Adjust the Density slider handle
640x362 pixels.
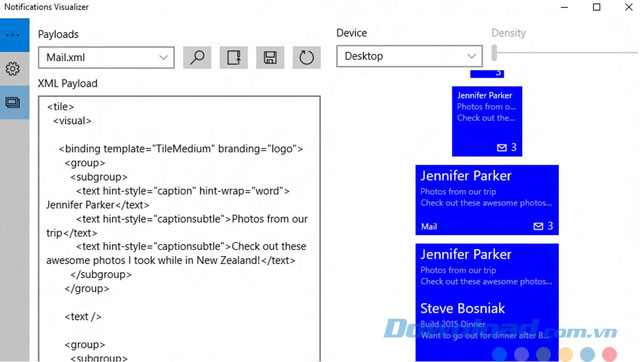[494, 53]
